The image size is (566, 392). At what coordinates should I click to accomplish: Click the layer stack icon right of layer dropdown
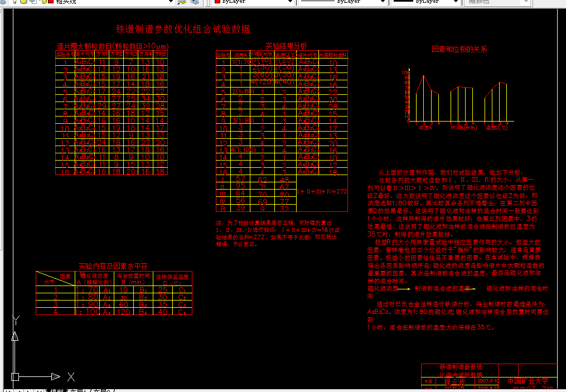[x=182, y=2]
